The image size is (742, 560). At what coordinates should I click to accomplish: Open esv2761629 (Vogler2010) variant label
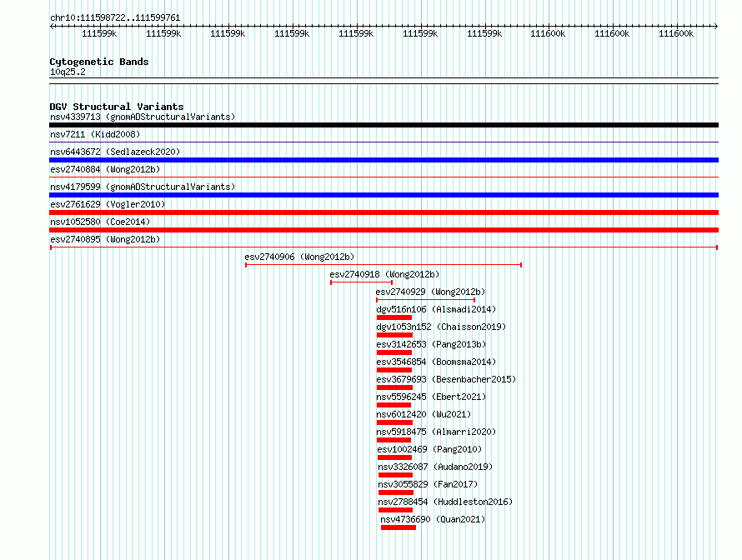[108, 204]
